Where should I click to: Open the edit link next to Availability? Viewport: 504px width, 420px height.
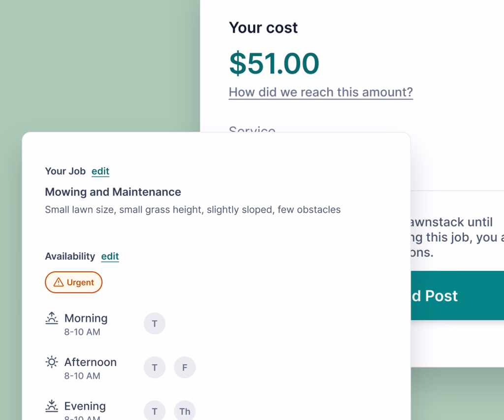(x=110, y=257)
